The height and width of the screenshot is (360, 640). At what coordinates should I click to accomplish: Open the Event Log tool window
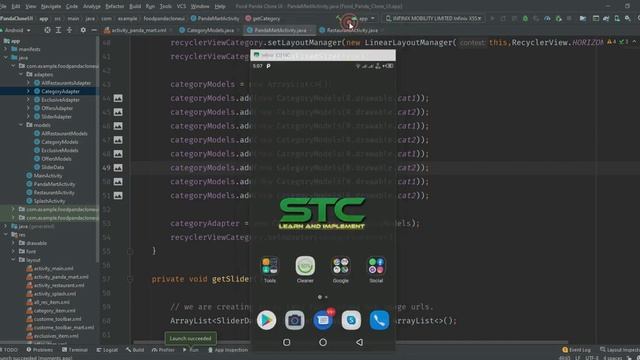[577, 350]
